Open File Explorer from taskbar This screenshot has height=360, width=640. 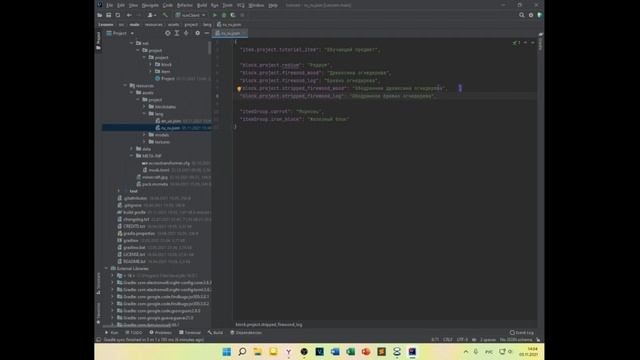tap(258, 352)
